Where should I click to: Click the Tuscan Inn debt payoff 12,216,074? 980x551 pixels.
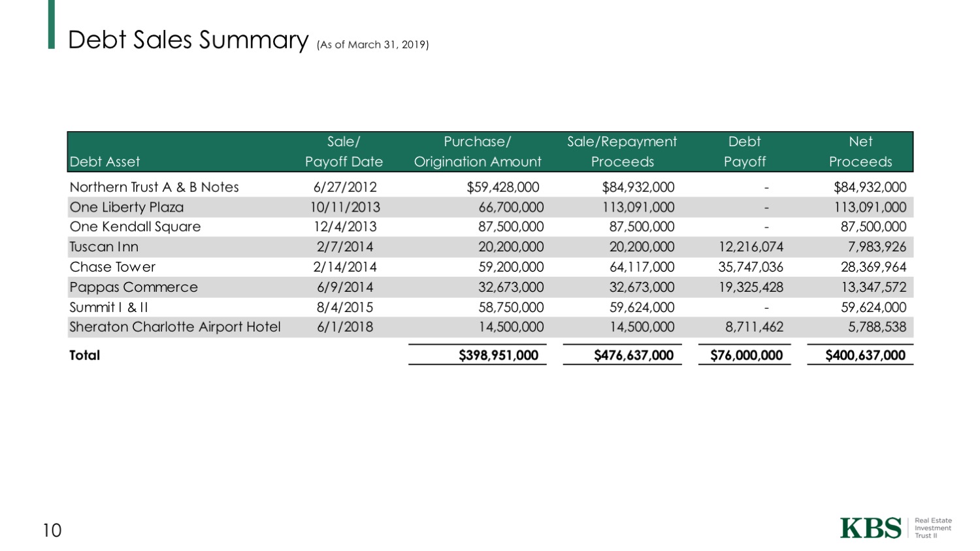[751, 247]
